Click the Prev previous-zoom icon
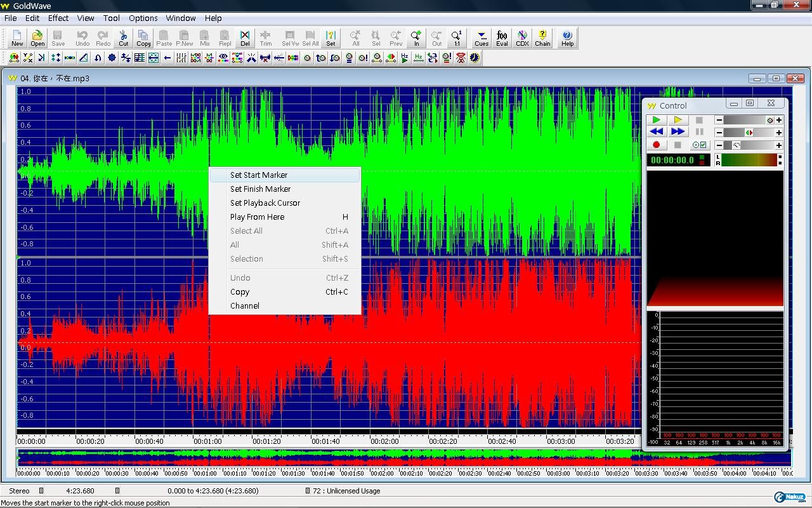 [x=396, y=38]
